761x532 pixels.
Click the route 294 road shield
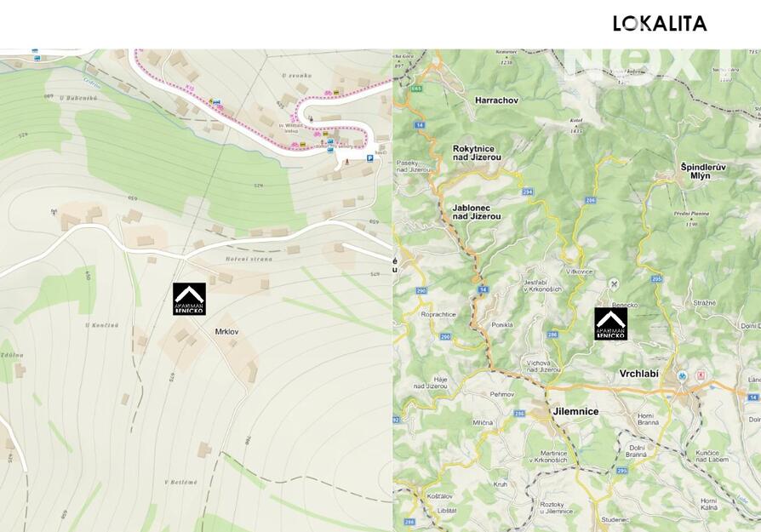coord(528,192)
